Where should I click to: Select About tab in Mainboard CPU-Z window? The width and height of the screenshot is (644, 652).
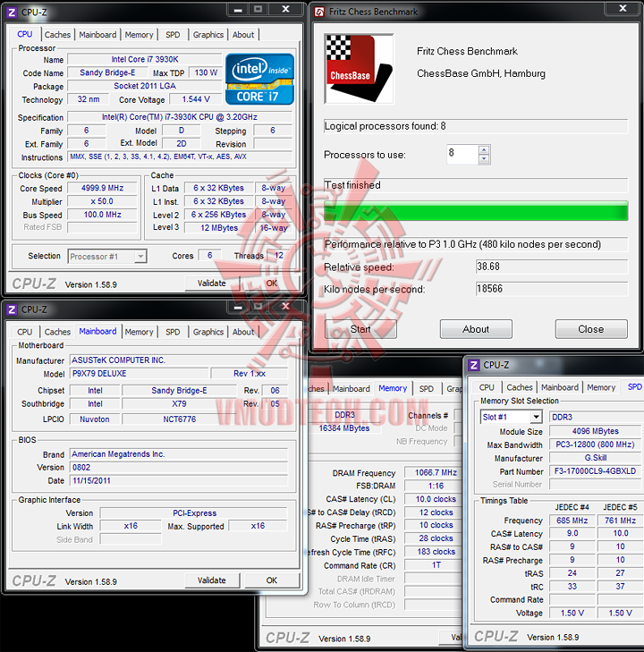(x=243, y=332)
